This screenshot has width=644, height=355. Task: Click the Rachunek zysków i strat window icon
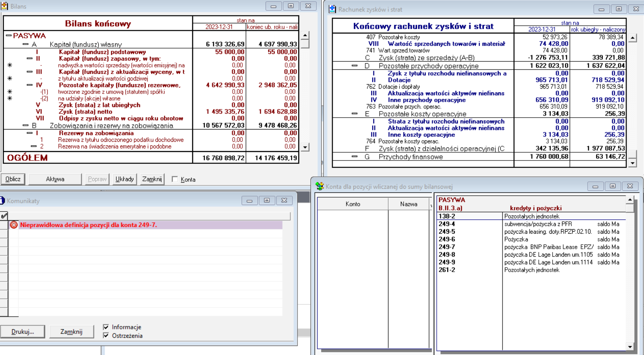[332, 9]
